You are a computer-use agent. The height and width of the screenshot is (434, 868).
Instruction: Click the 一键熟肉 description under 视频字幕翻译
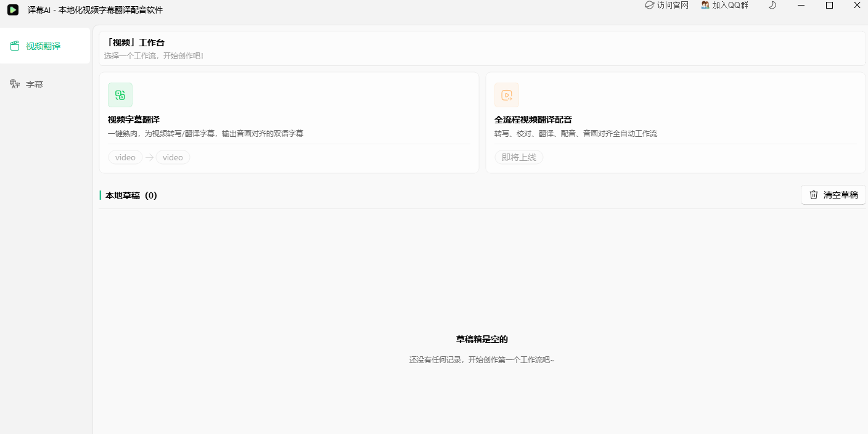(205, 133)
